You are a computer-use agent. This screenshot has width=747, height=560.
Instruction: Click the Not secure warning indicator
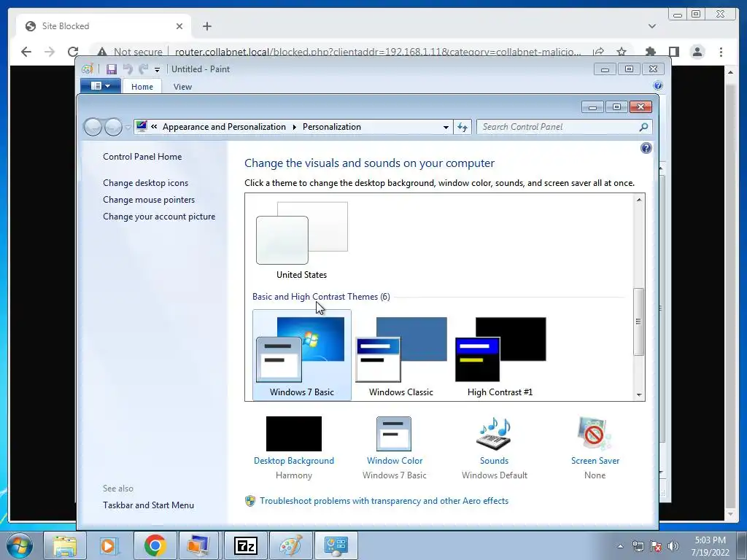130,52
